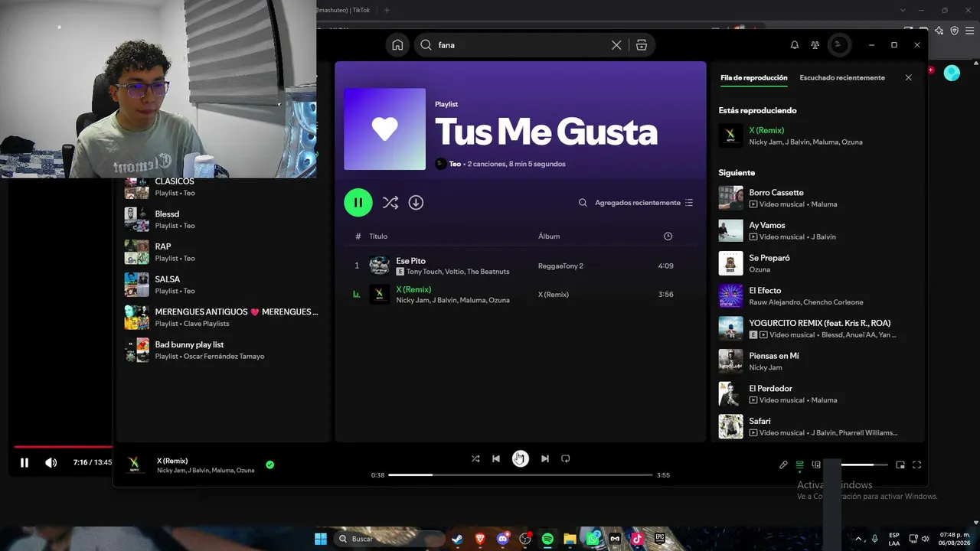Pause the video player in the background window
The width and height of the screenshot is (980, 551).
point(24,462)
